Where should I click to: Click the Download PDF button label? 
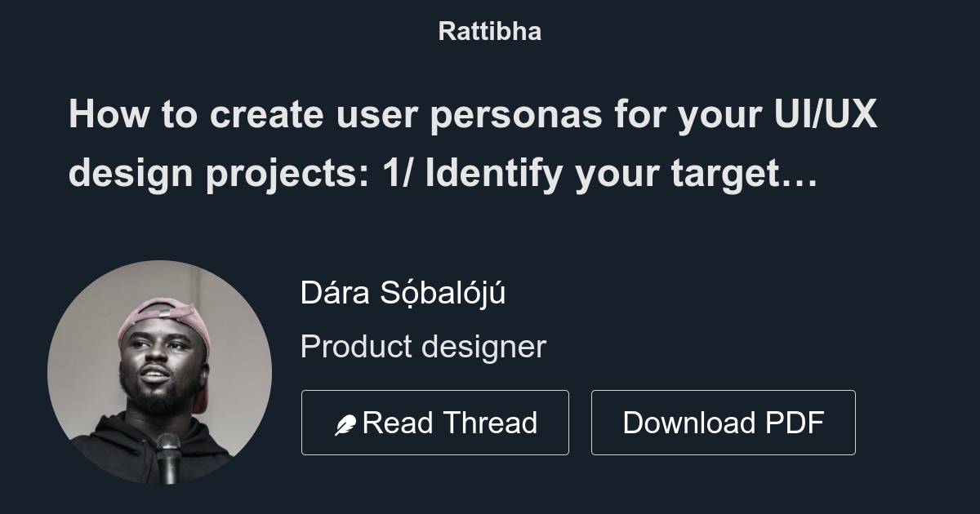(724, 422)
